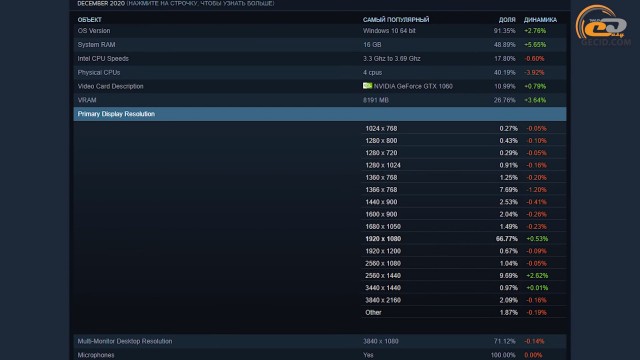The height and width of the screenshot is (360, 640).
Task: Click the NVIDIA logo beside GeForce GTX 1060
Action: pos(367,86)
